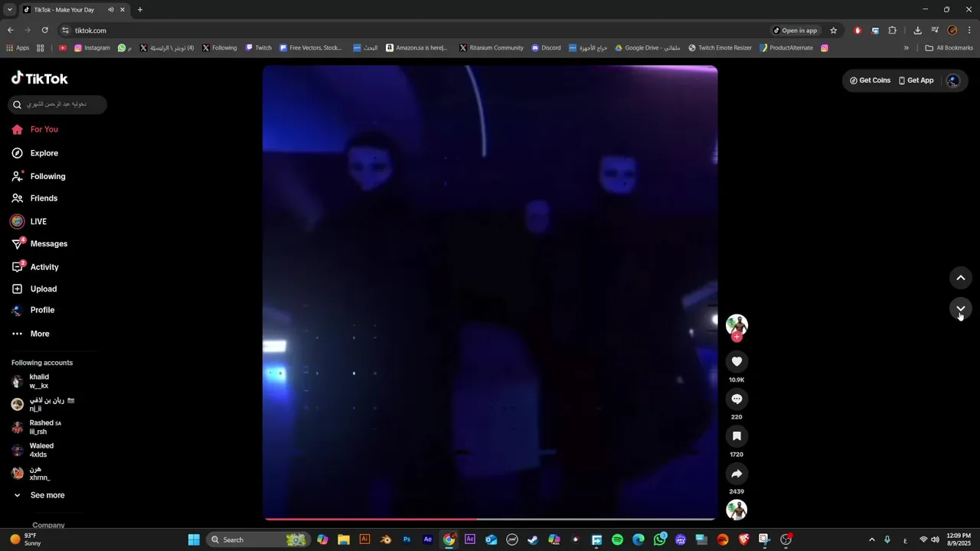Open Photoshop from the taskbar
The image size is (980, 551).
point(407,540)
